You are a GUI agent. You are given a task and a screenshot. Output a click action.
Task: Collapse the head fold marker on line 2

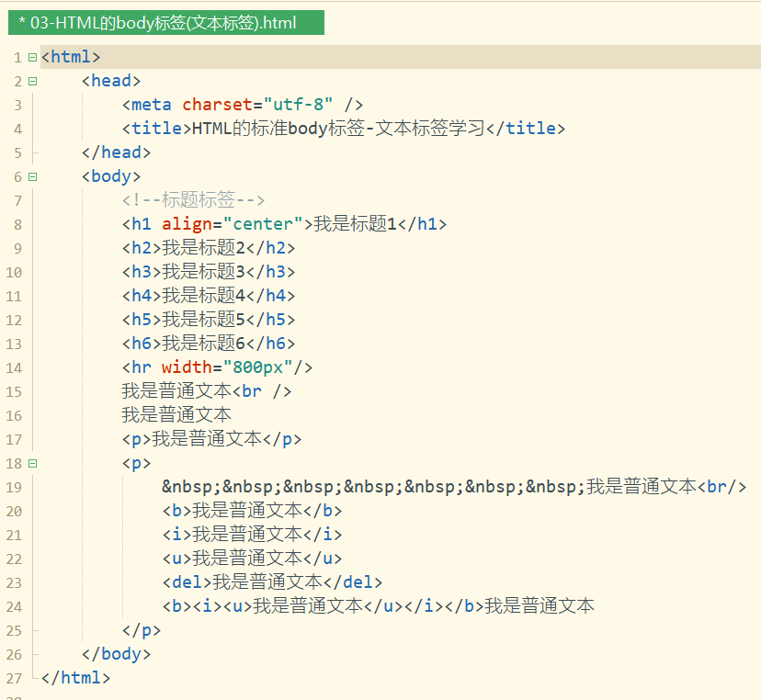32,81
